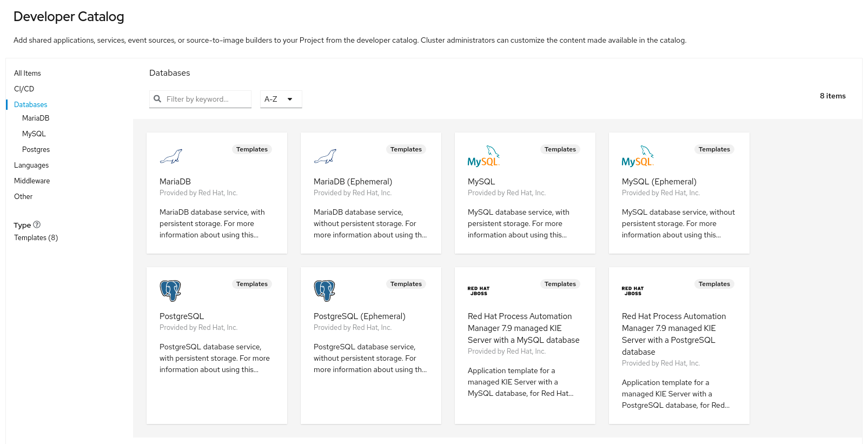868x444 pixels.
Task: Open the MariaDB (Ephemeral) card title
Action: tap(353, 182)
